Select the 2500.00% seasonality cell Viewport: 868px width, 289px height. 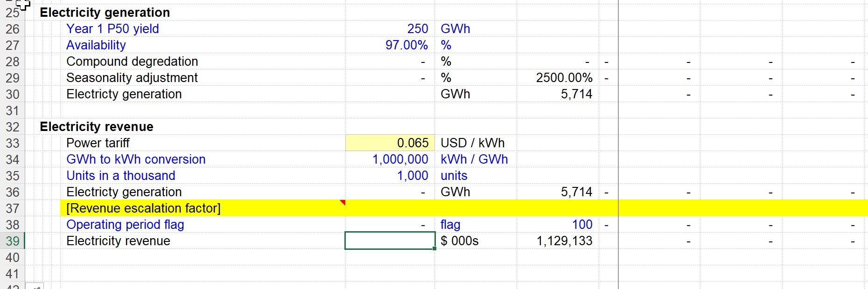[564, 78]
